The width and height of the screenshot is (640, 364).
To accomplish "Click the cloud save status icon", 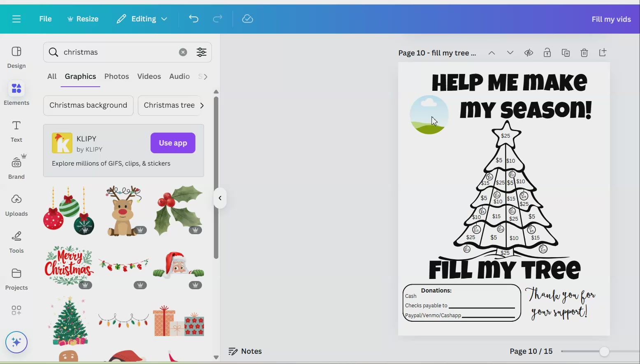I will click(x=247, y=19).
